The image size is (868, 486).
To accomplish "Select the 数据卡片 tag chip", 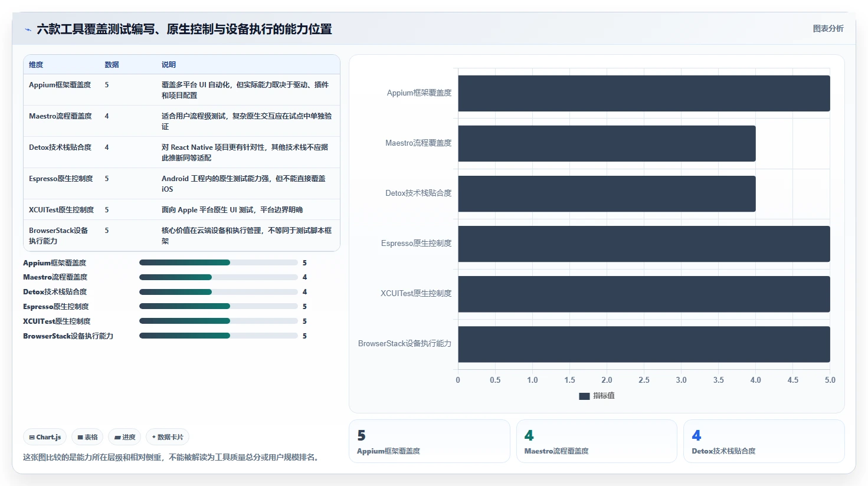I will pos(168,437).
